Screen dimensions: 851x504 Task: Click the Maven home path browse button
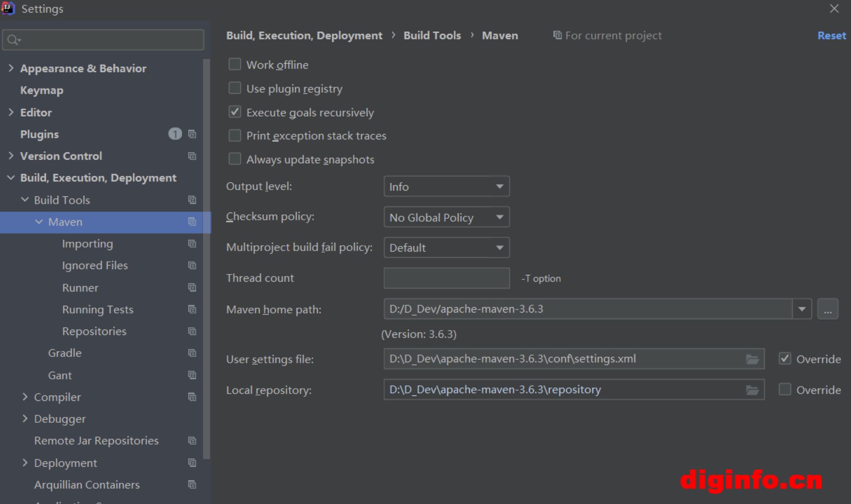click(828, 309)
